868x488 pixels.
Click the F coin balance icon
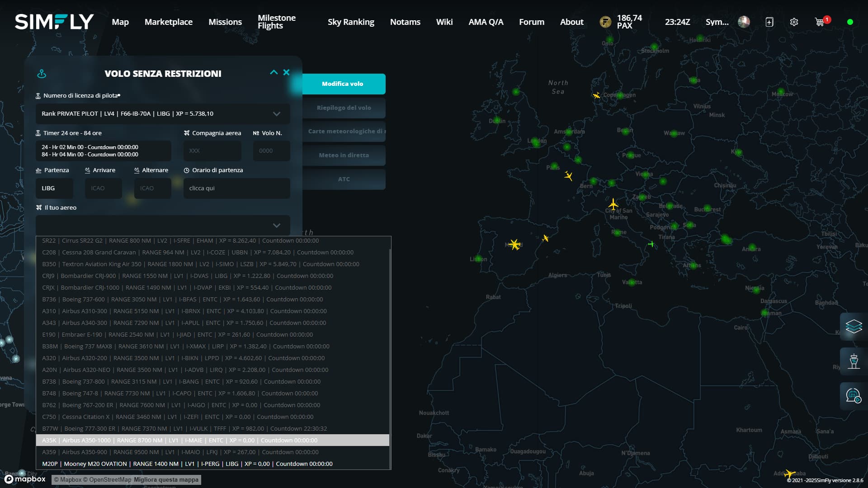605,22
